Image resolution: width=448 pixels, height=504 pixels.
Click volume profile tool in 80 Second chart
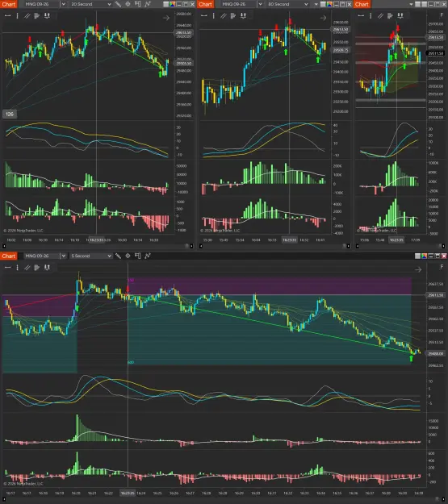(x=233, y=15)
